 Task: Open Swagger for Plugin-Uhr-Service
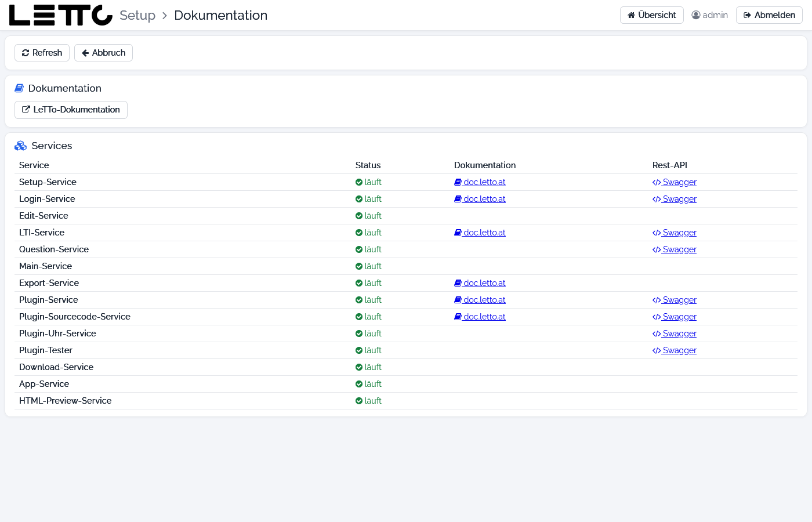[675, 333]
